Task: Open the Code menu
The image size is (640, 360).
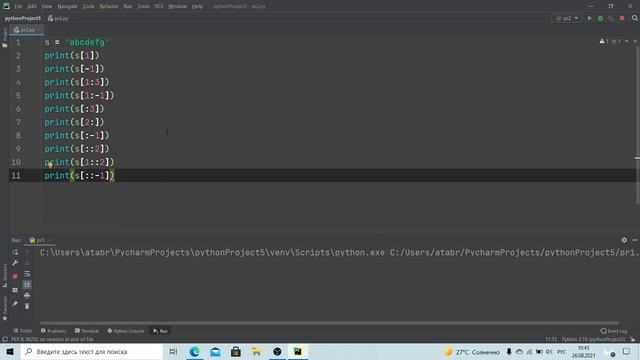Action: 89,6
